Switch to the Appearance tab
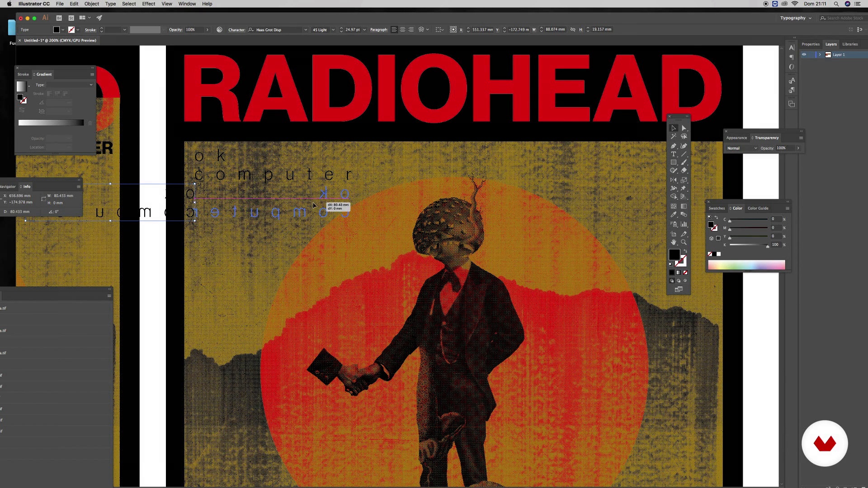 point(736,138)
